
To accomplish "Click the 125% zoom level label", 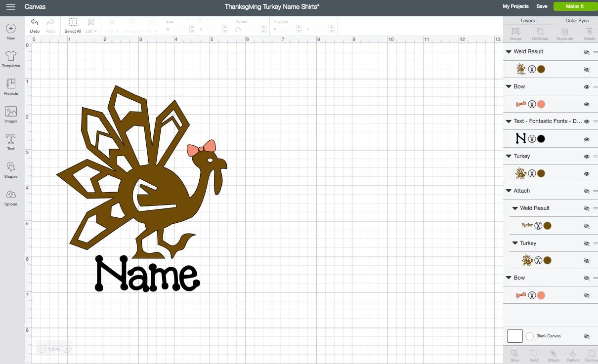I will [x=54, y=349].
